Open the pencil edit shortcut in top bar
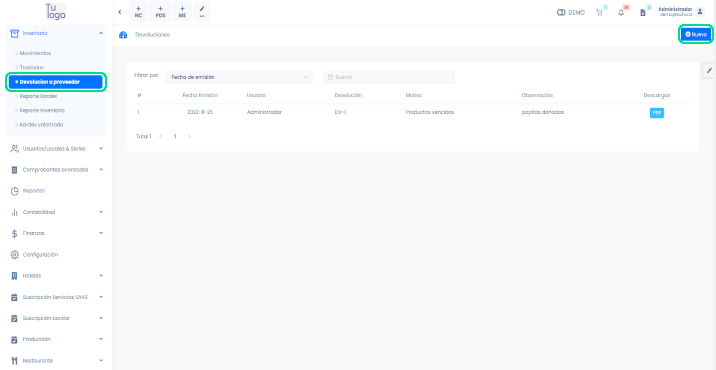 202,12
